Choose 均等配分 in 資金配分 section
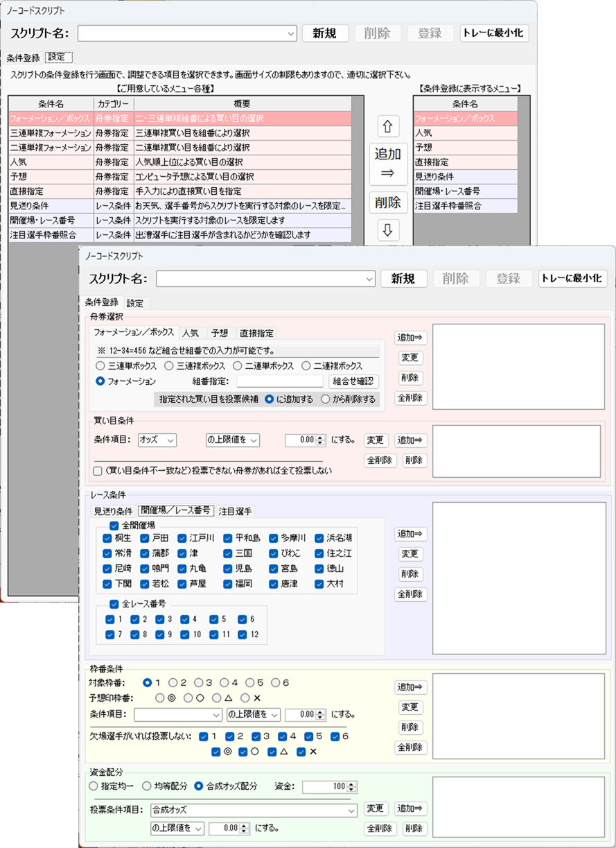616x848 pixels. [145, 787]
